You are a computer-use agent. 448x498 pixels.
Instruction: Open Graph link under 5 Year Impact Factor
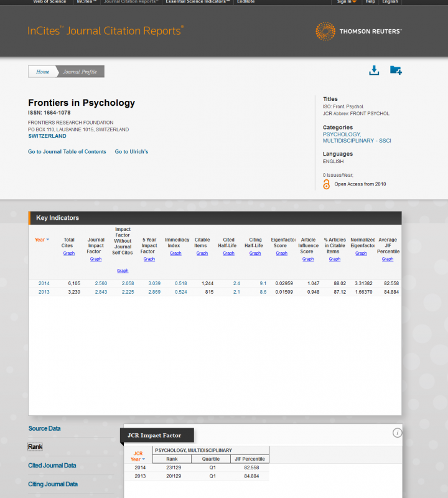coord(149,259)
